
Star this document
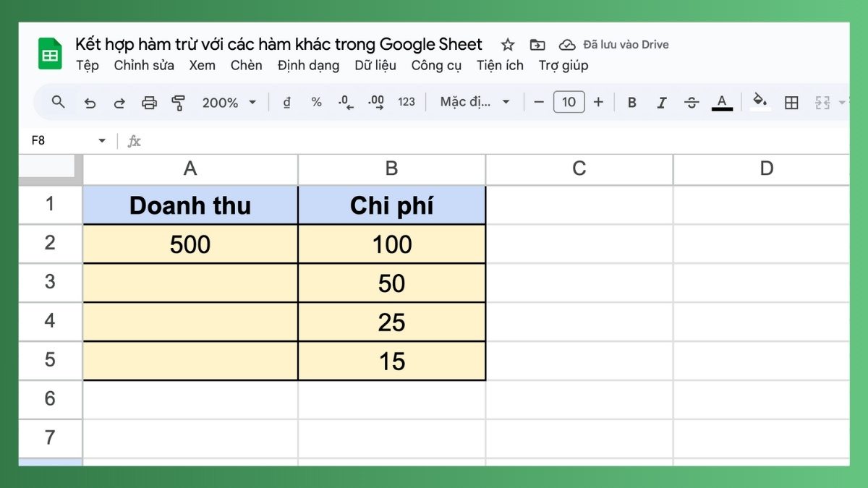(x=508, y=45)
